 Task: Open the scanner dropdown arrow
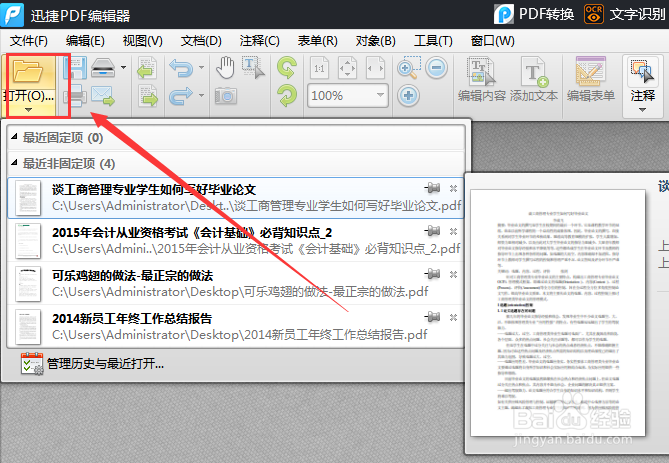click(x=123, y=67)
